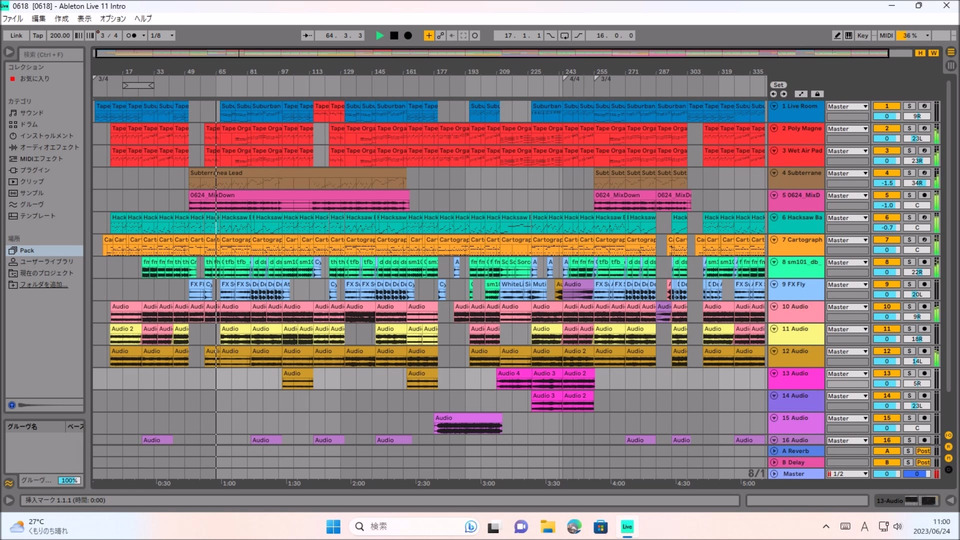Open the オプション menu
Image resolution: width=960 pixels, height=540 pixels.
[113, 18]
